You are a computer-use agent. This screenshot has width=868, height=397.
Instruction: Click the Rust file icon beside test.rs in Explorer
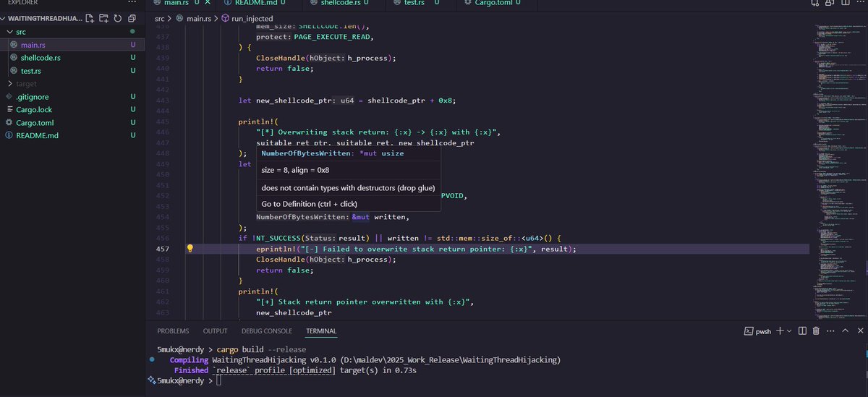point(14,71)
